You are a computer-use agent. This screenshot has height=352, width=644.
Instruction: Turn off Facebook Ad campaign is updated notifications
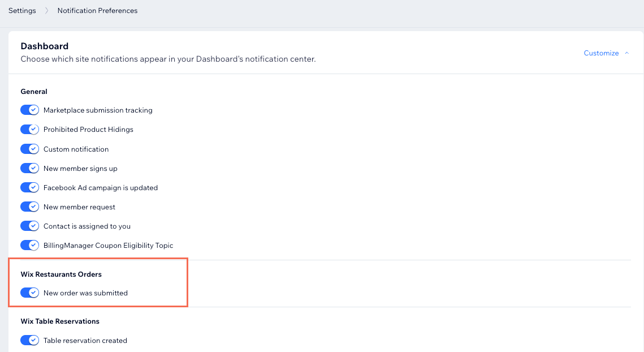tap(29, 187)
